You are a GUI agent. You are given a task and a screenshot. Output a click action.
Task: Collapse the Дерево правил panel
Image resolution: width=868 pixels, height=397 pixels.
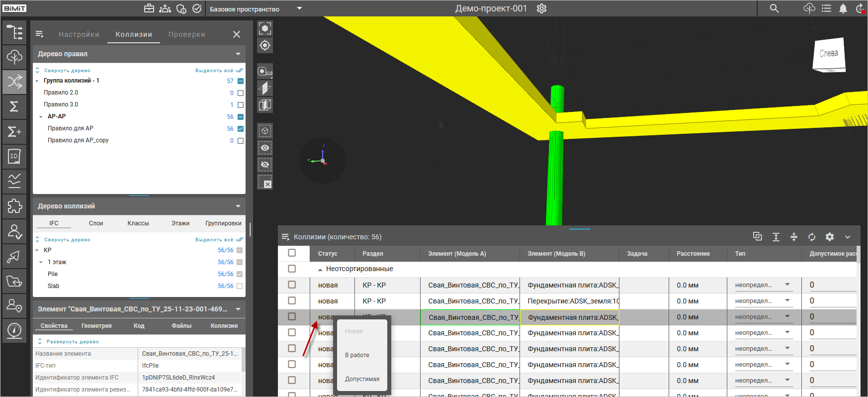[238, 54]
